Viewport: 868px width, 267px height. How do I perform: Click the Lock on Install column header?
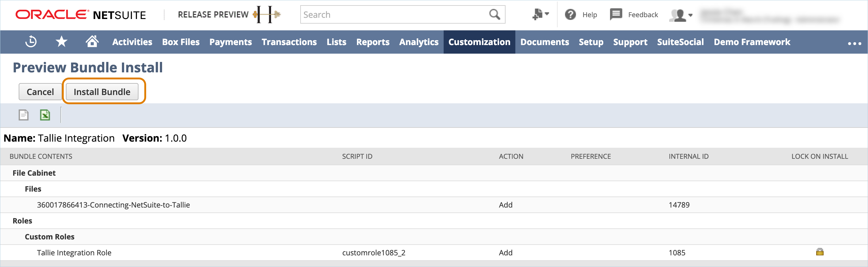(x=820, y=156)
